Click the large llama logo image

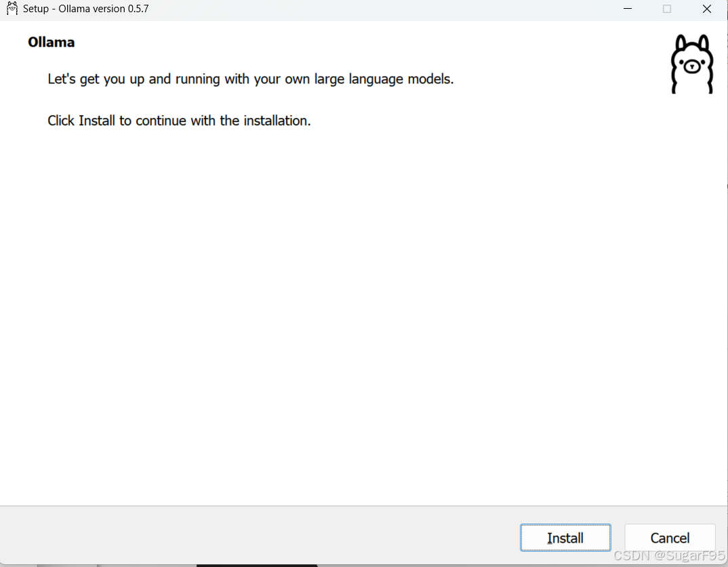pyautogui.click(x=692, y=64)
